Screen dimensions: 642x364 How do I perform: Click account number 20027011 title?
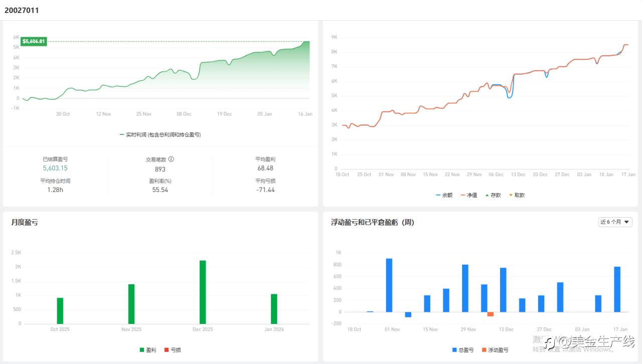click(22, 10)
